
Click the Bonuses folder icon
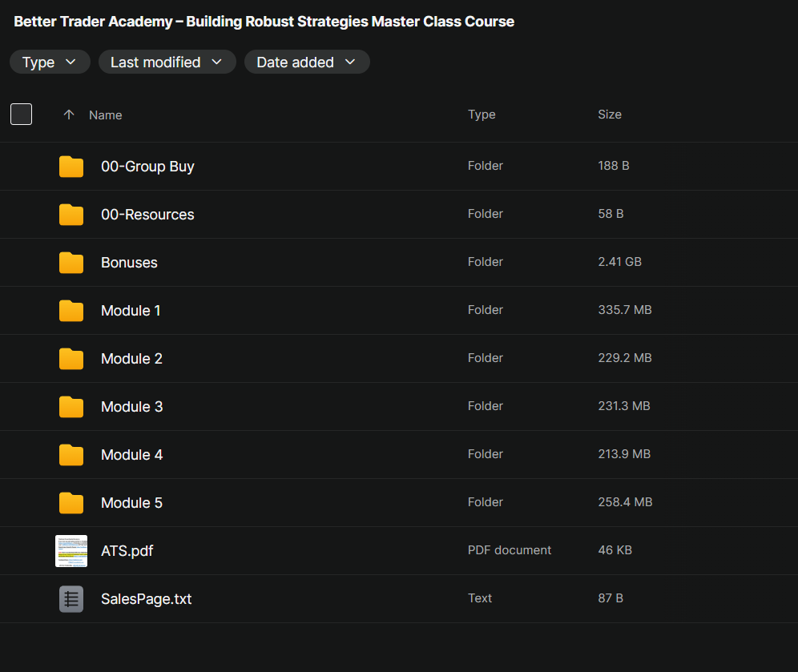coord(71,263)
